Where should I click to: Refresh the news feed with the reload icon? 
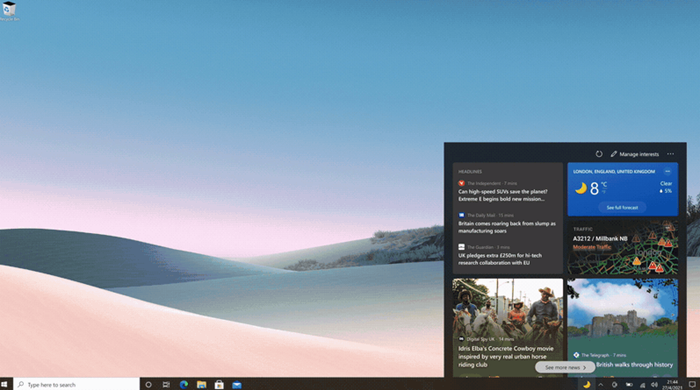[599, 154]
